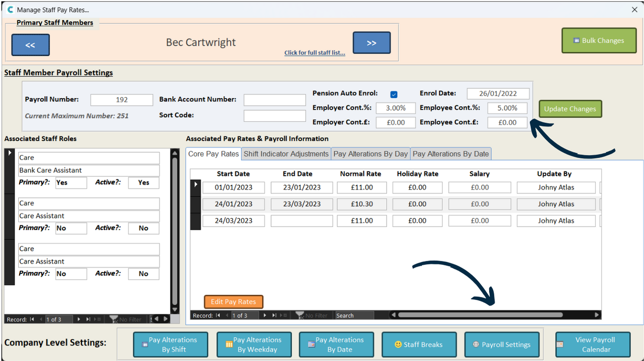
Task: Jump to first record in pay rates navigator
Action: pyautogui.click(x=218, y=315)
